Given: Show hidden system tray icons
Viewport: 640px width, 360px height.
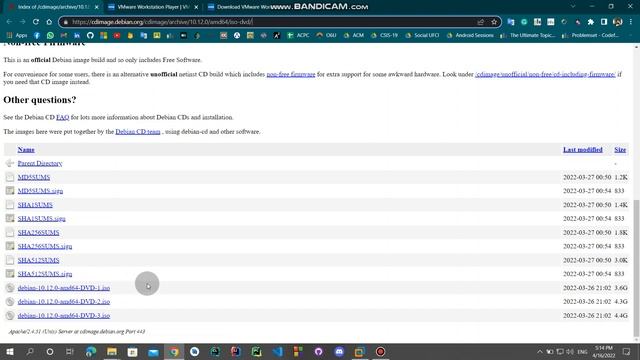Looking at the screenshot, I should click(x=540, y=351).
